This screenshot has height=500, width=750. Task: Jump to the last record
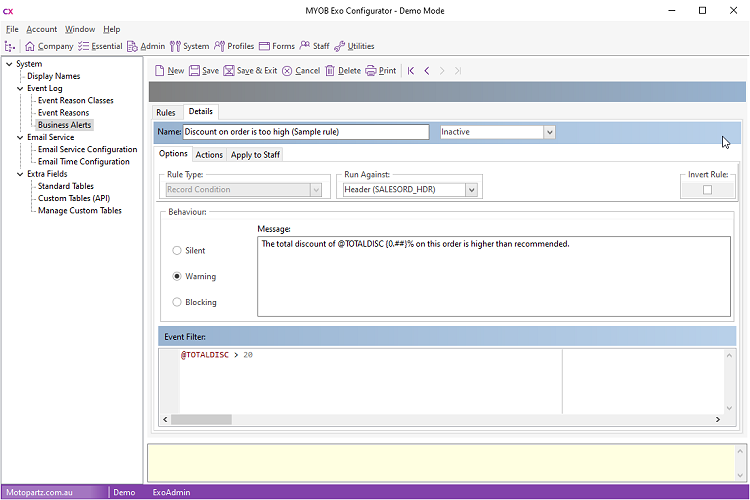pos(458,71)
